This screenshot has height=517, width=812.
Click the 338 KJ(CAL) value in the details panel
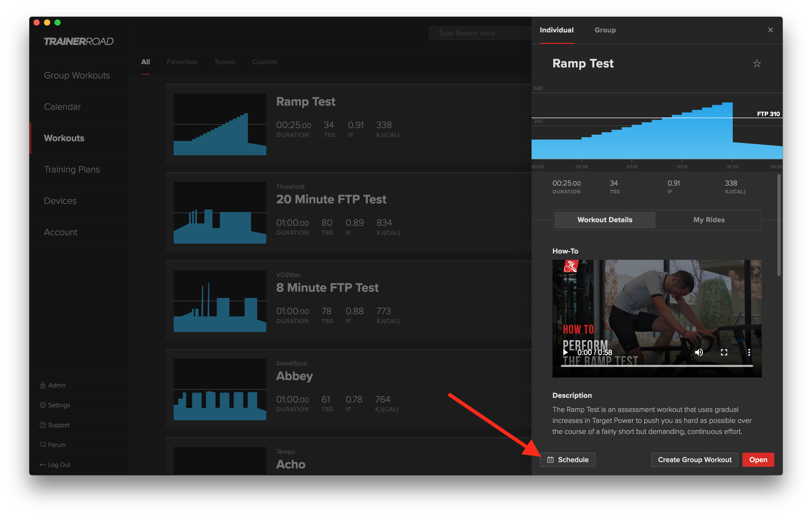(731, 183)
